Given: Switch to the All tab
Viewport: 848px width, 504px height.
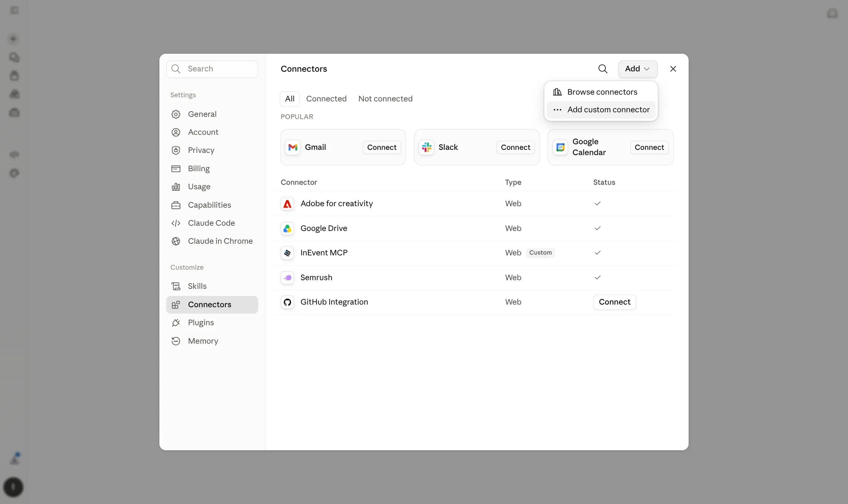Looking at the screenshot, I should pyautogui.click(x=289, y=99).
